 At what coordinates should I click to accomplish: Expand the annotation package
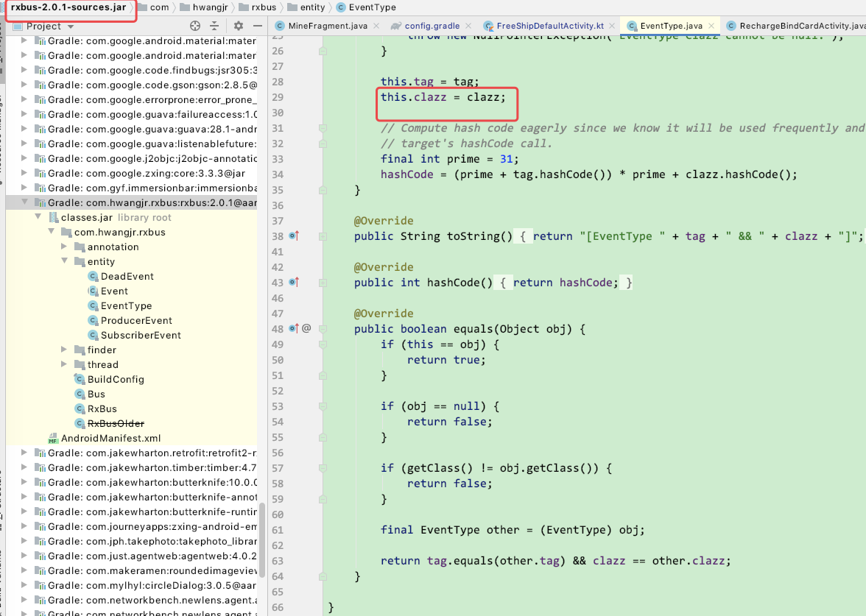(65, 247)
